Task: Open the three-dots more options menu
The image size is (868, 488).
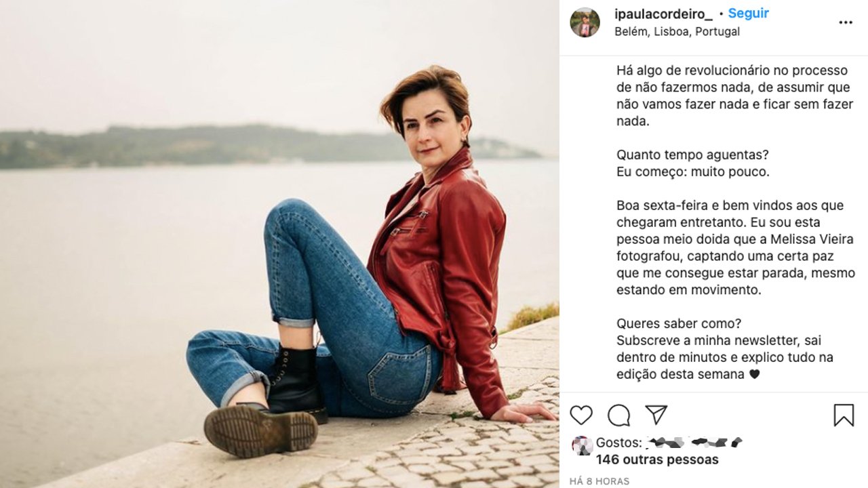Action: (x=845, y=22)
